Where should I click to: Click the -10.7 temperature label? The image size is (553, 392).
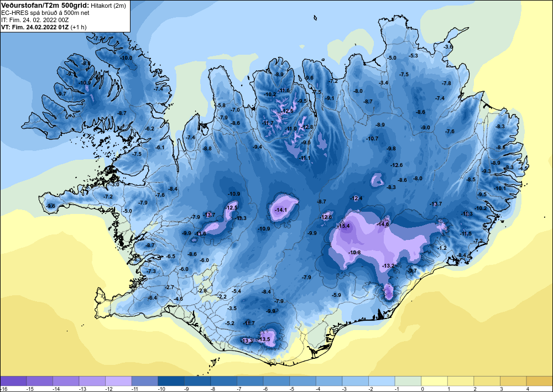tap(372, 139)
